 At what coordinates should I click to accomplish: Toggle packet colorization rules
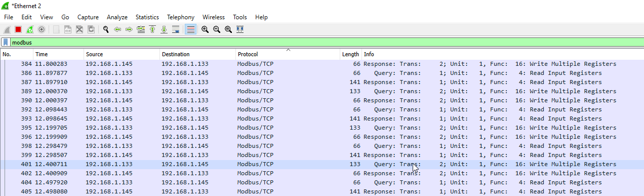[190, 29]
